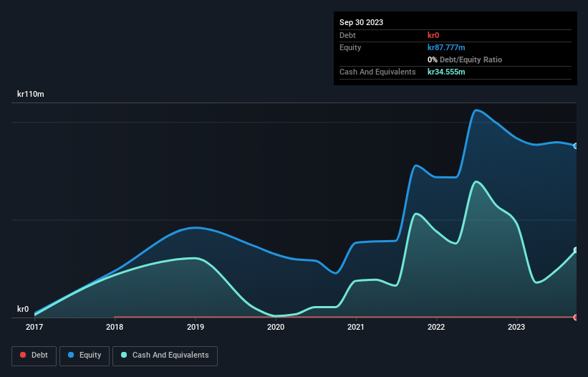This screenshot has height=377, width=588.
Task: Select the 2018 x-axis label
Action: pyautogui.click(x=115, y=327)
